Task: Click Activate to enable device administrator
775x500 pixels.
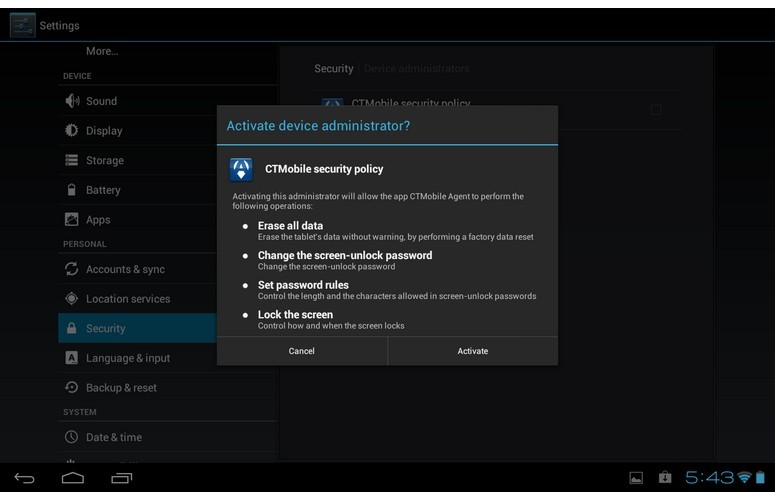Action: [x=473, y=351]
